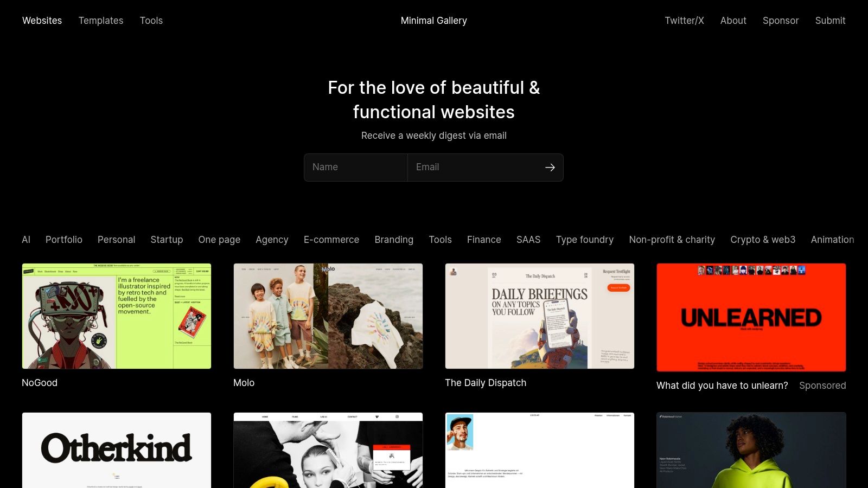The image size is (868, 488).
Task: Filter by Agency category
Action: [272, 240]
